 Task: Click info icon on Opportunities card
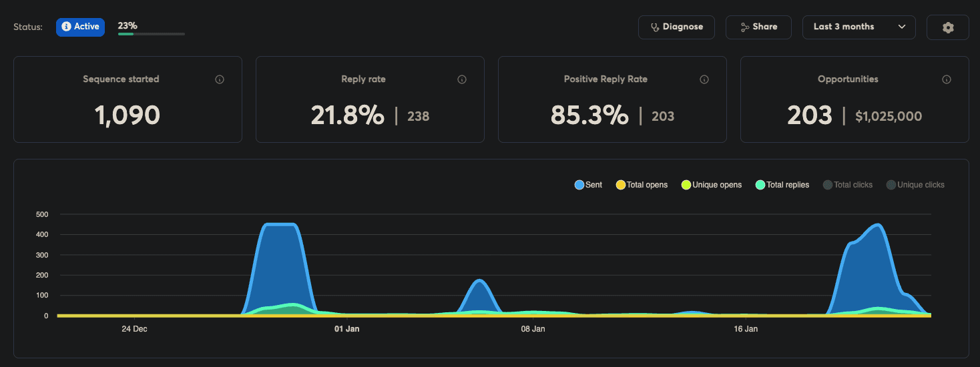coord(947,79)
